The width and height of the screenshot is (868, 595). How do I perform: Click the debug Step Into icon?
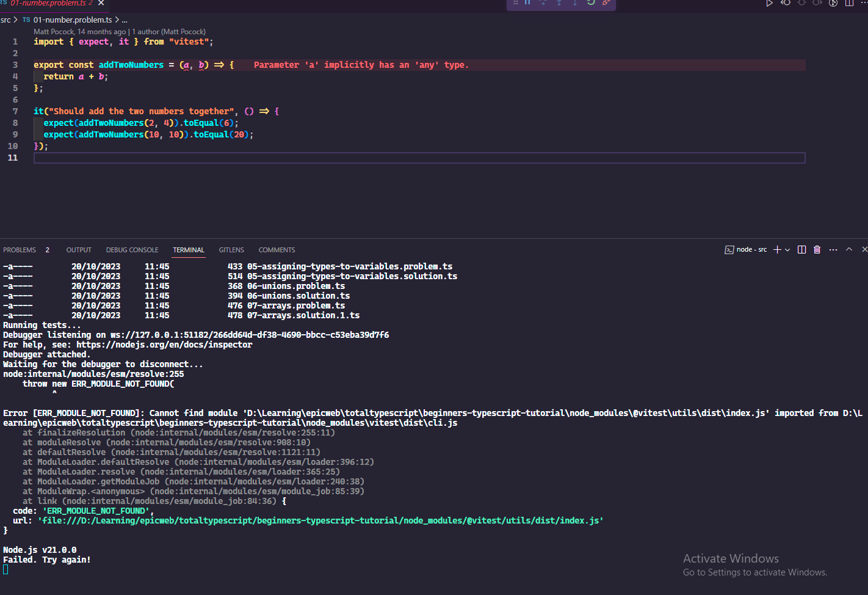[559, 2]
